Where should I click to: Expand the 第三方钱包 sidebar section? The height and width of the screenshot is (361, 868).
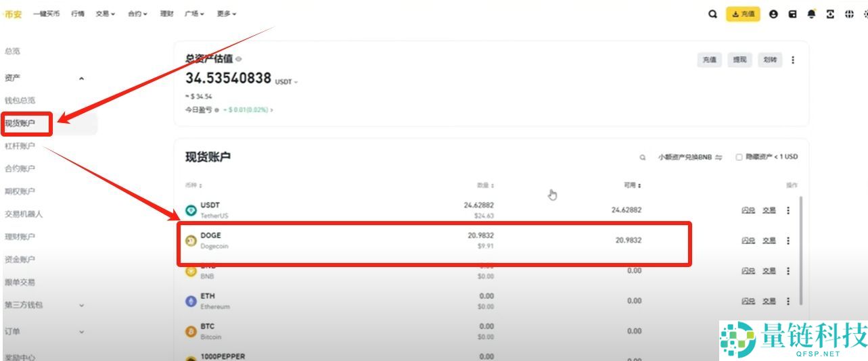pos(81,305)
